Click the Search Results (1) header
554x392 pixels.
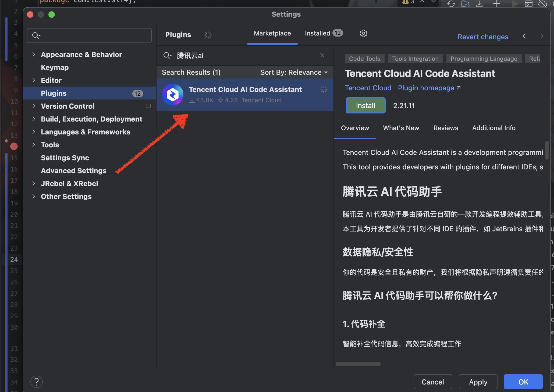pyautogui.click(x=191, y=72)
